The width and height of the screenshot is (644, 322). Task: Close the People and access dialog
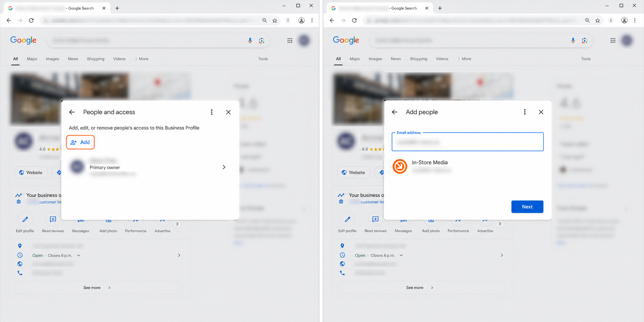click(x=228, y=112)
